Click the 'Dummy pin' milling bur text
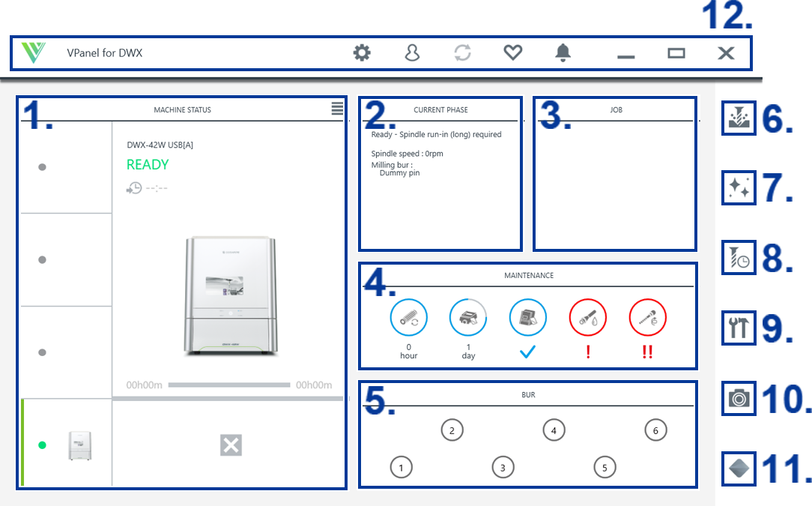 tap(400, 172)
